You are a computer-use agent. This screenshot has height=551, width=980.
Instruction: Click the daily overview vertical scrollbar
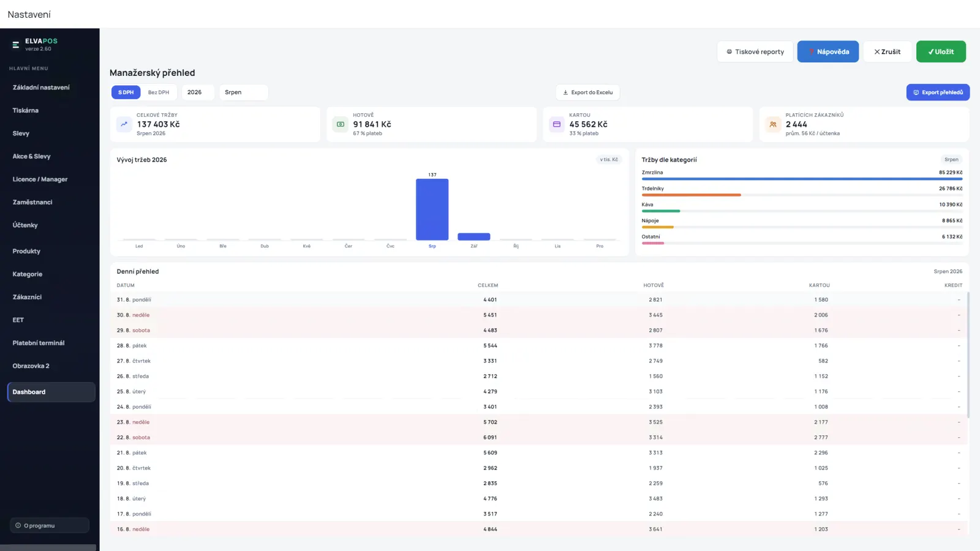(x=968, y=355)
